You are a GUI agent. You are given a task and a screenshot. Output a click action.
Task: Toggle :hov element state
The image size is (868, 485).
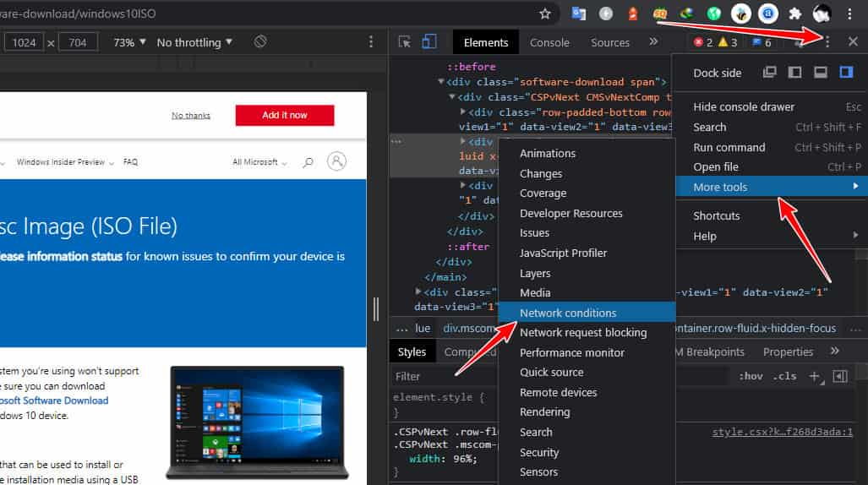point(751,377)
